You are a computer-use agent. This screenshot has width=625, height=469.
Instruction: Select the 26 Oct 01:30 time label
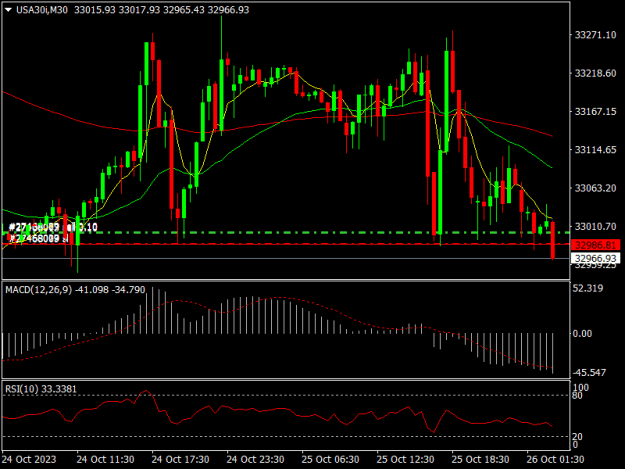555,459
